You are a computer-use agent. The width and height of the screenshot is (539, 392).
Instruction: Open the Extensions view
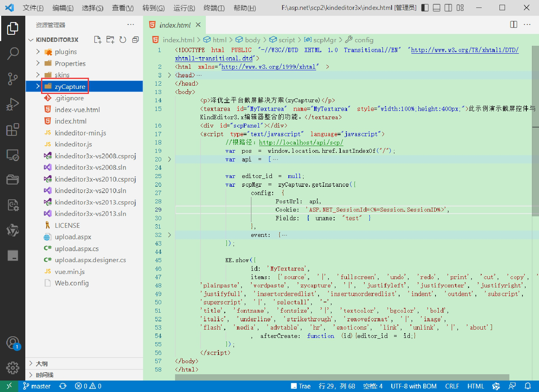(13, 129)
